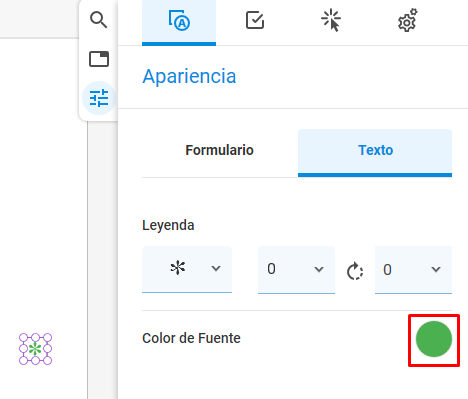Select the properties sliders icon
This screenshot has height=399, width=468.
click(99, 98)
